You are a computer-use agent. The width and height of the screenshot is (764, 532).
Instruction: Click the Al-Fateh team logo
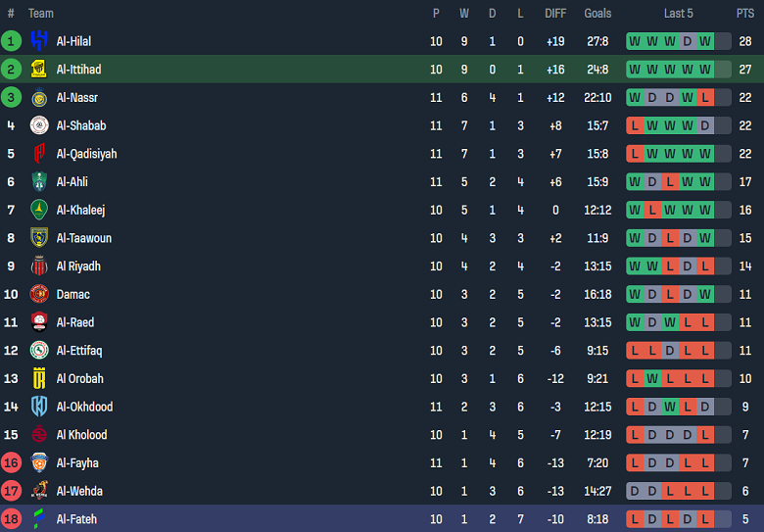coord(39,519)
